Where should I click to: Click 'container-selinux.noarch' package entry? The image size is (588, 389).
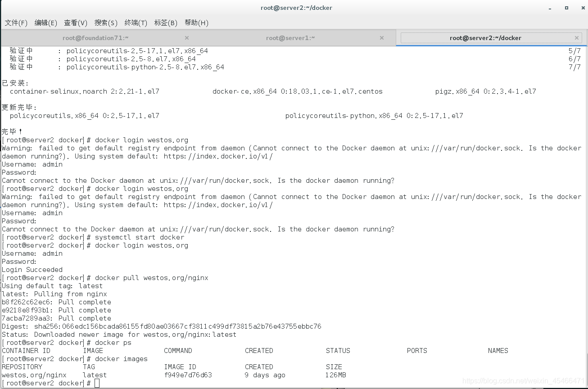[x=85, y=91]
